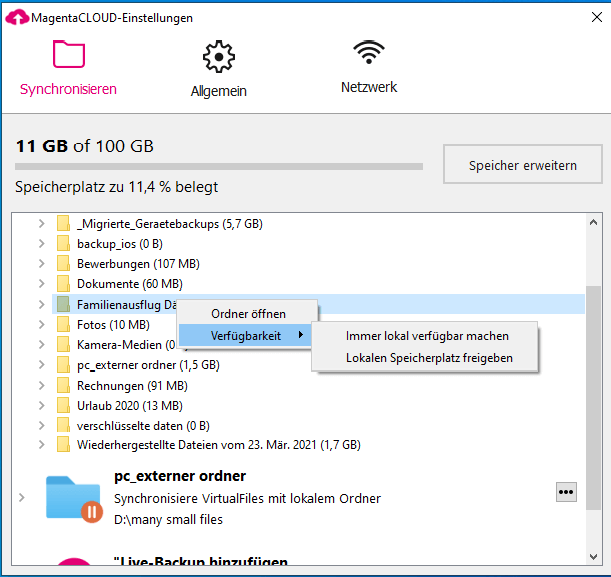Image resolution: width=611 pixels, height=577 pixels.
Task: Expand the verschlüsselte daten folder
Action: coord(42,425)
